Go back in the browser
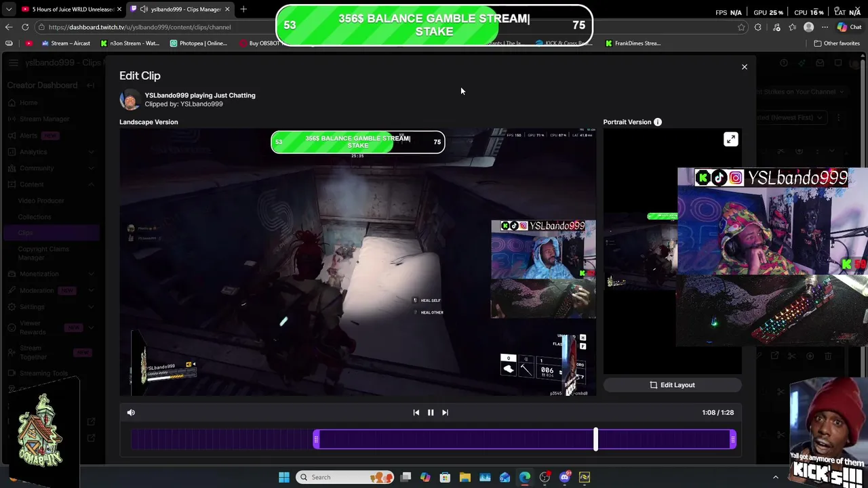This screenshot has height=488, width=868. tap(9, 27)
